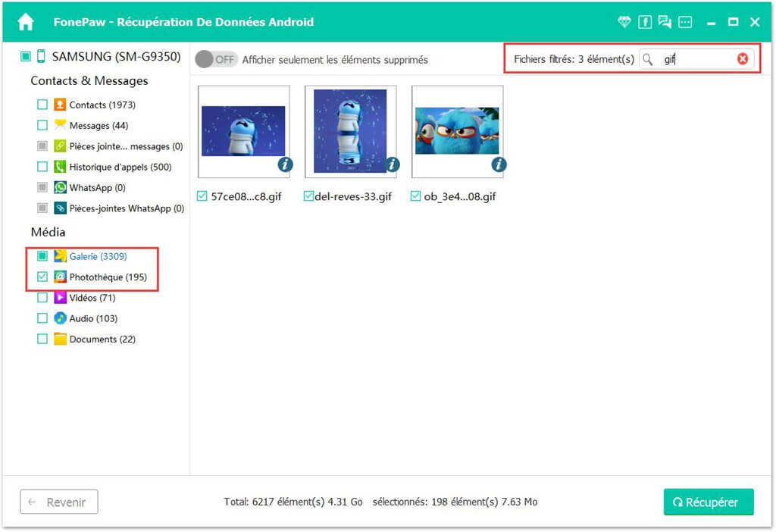776x532 pixels.
Task: Click the Total 6217 élément(s) status text
Action: (x=293, y=502)
